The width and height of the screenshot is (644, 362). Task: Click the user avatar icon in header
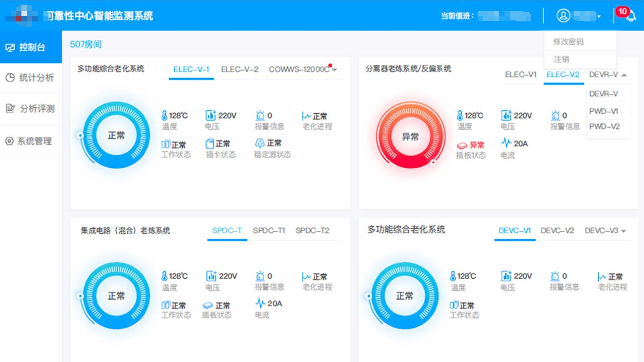click(563, 15)
